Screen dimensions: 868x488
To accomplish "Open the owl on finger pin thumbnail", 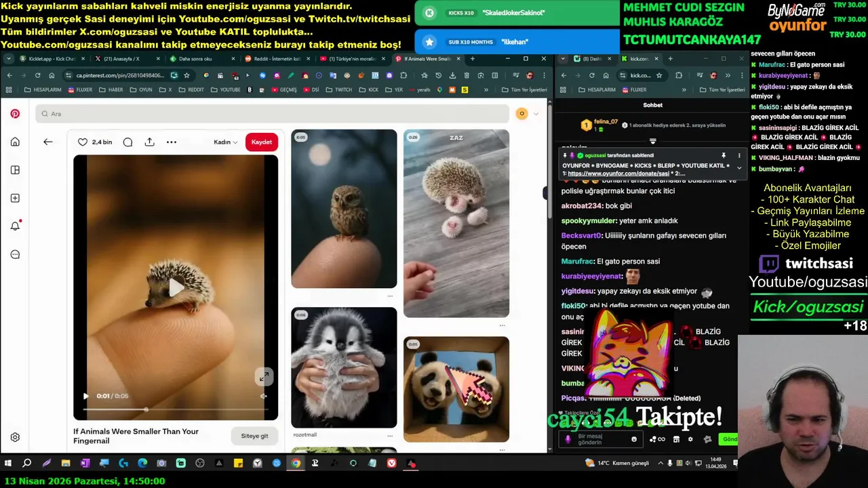I will pos(344,209).
